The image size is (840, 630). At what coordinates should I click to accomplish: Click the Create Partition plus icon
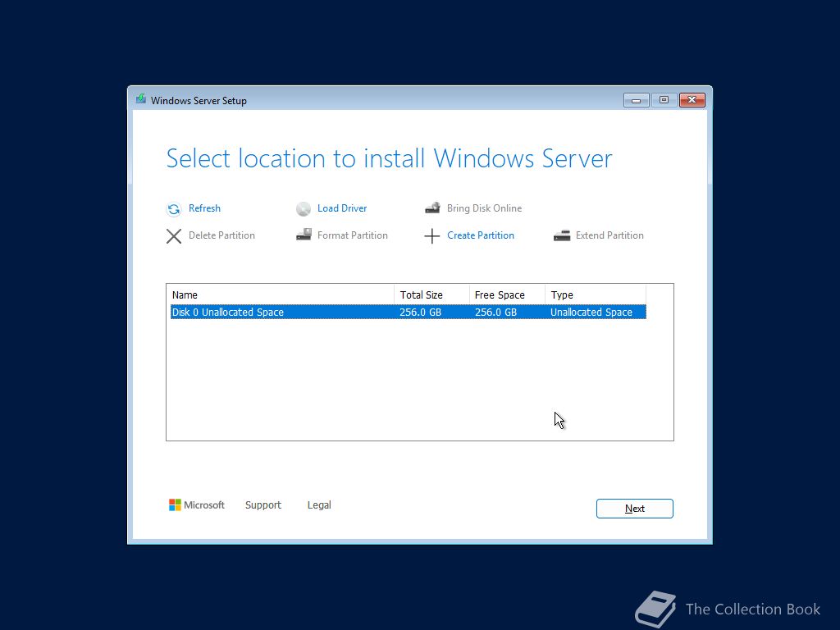point(431,236)
